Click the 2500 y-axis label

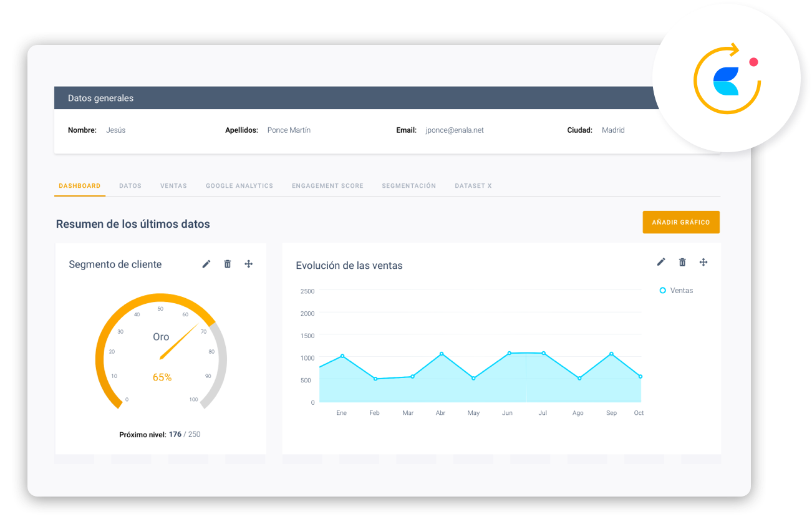click(x=307, y=291)
